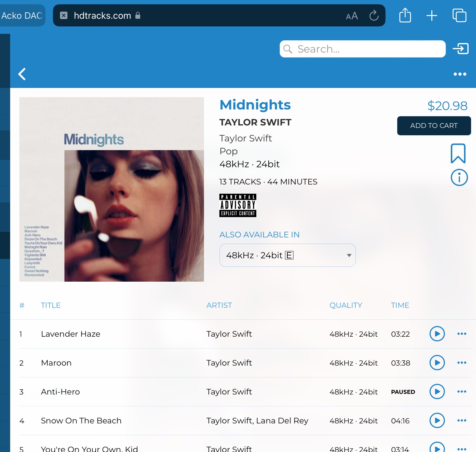Click the Midnights album title

click(255, 105)
